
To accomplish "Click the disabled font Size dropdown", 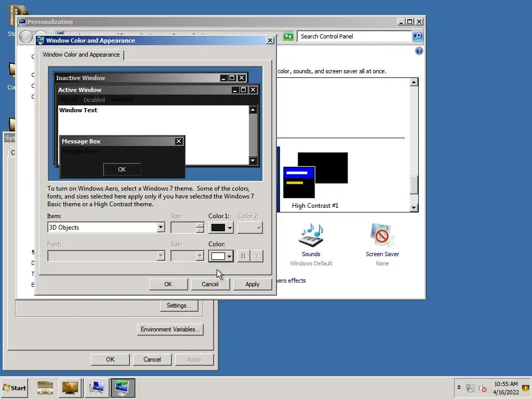I will (x=187, y=256).
